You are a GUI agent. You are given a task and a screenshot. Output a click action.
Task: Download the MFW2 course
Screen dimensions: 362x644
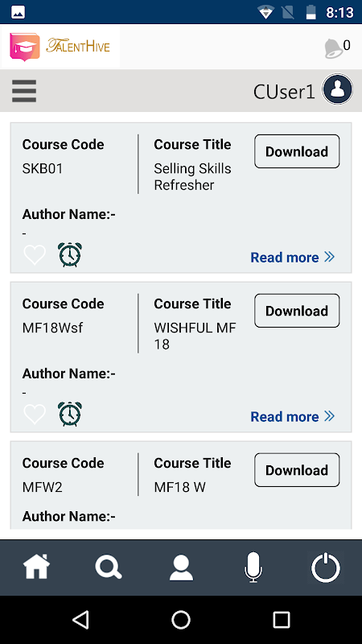point(297,470)
